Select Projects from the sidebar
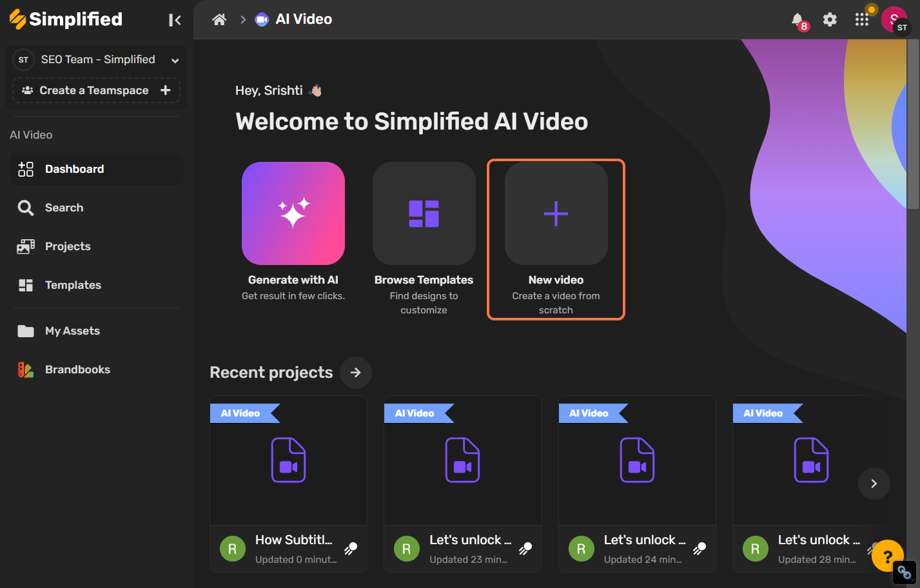The width and height of the screenshot is (920, 588). pos(67,246)
